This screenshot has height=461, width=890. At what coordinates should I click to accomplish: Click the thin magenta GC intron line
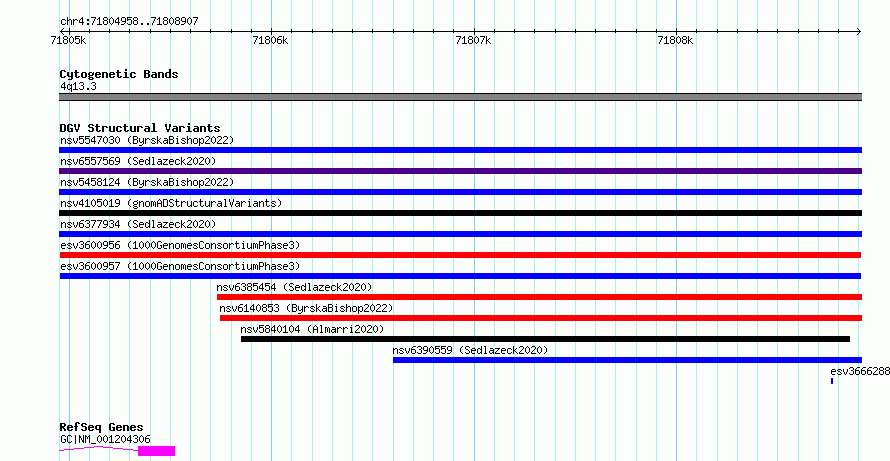99,449
